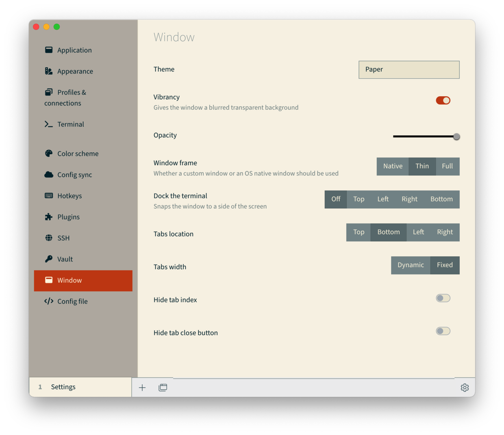Open the Appearance settings section
The width and height of the screenshot is (504, 435).
(75, 71)
